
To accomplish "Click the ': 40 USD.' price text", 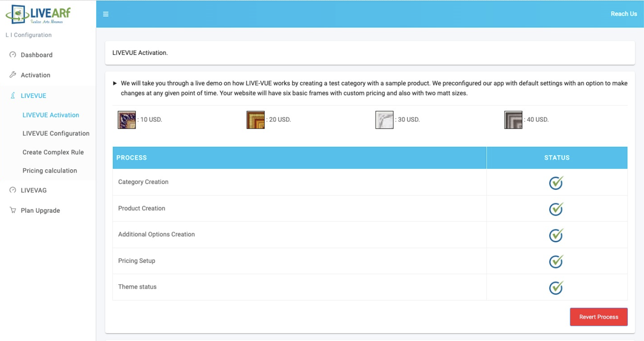I will click(x=537, y=119).
